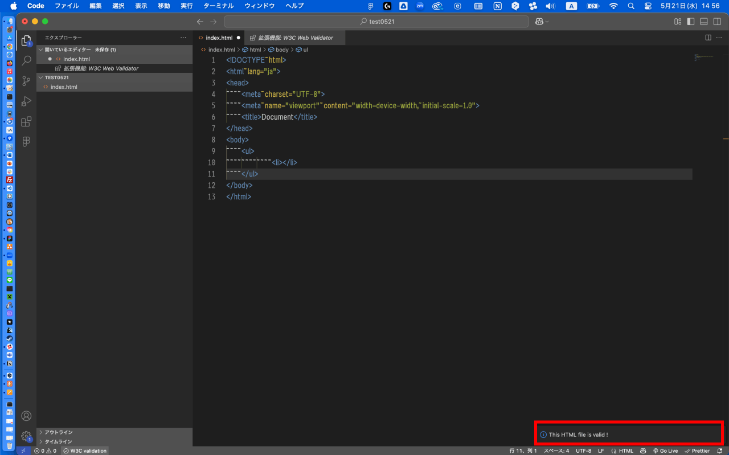Open the Accounts icon in activity bar

click(27, 416)
